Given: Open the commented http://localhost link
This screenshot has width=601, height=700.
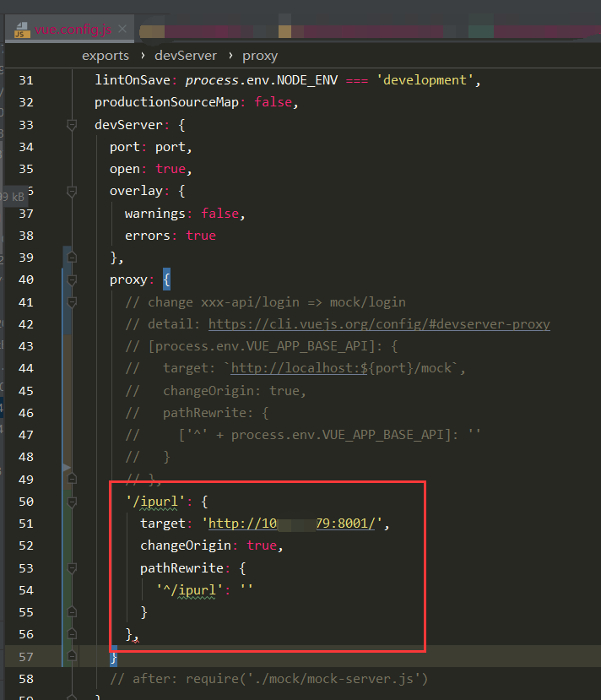Looking at the screenshot, I should coord(299,368).
